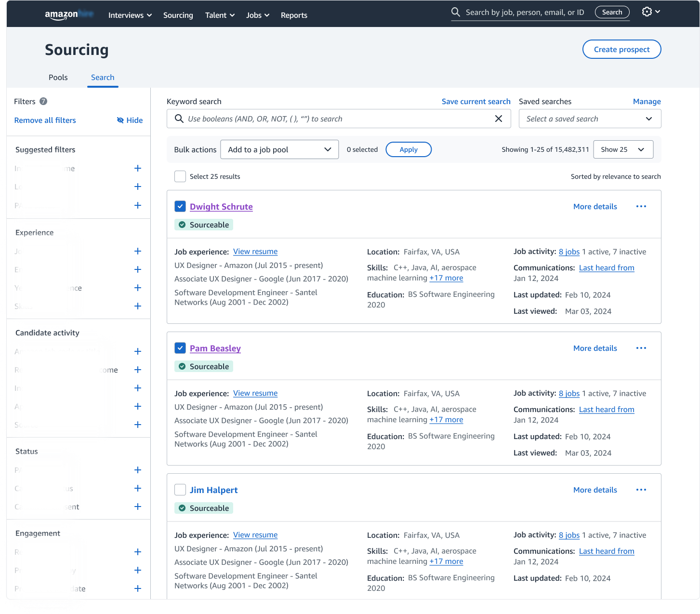
Task: Click the Apply bulk action button
Action: click(x=409, y=149)
